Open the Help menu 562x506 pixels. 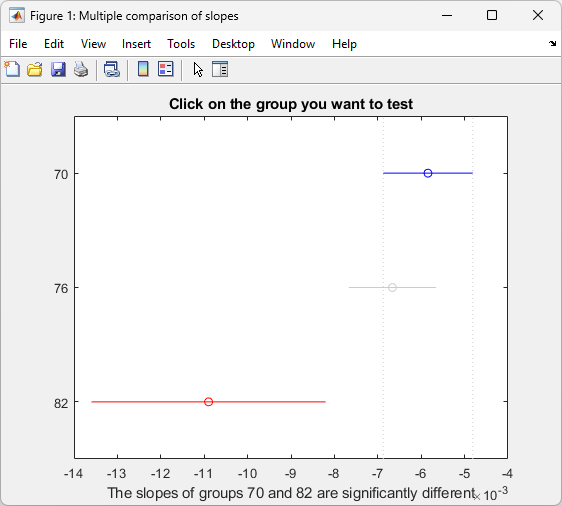pyautogui.click(x=344, y=44)
